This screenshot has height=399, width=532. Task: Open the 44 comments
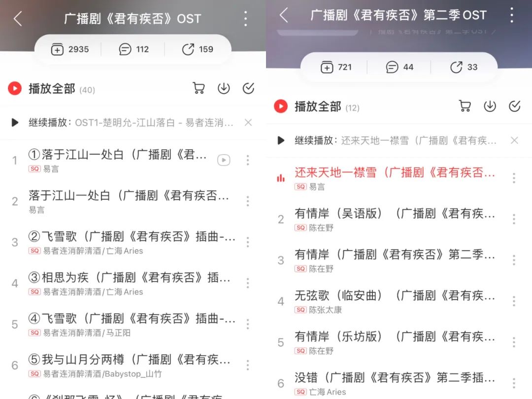coord(392,67)
